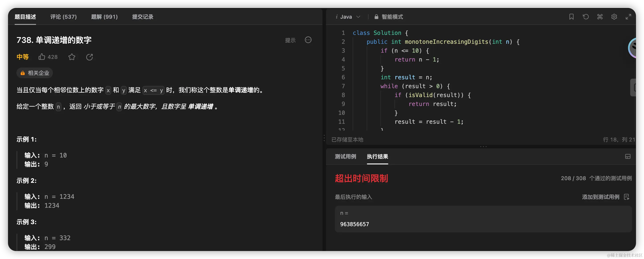This screenshot has height=259, width=644.
Task: Click the bookmark icon in the editor toolbar
Action: [x=571, y=17]
